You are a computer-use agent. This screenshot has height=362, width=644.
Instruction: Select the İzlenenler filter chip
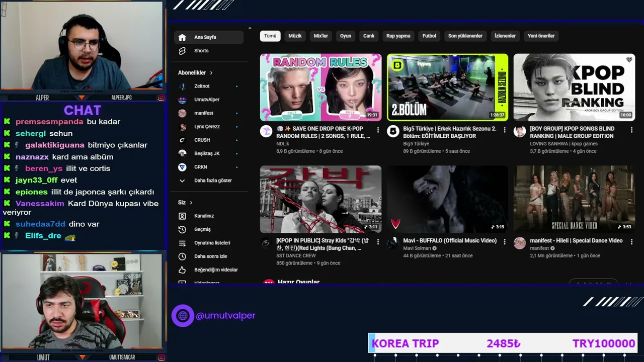tap(505, 36)
